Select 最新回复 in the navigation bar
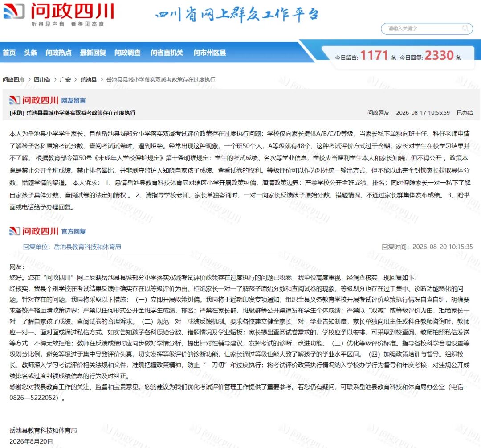Image resolution: width=481 pixels, height=448 pixels. tap(93, 53)
